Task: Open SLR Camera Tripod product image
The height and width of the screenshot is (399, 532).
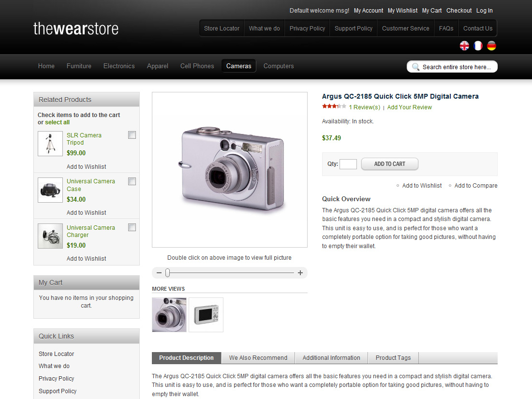Action: point(50,144)
